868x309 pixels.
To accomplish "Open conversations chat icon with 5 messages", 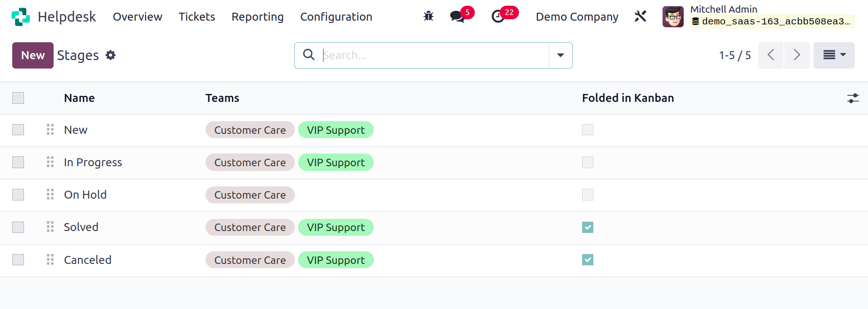I will (461, 15).
